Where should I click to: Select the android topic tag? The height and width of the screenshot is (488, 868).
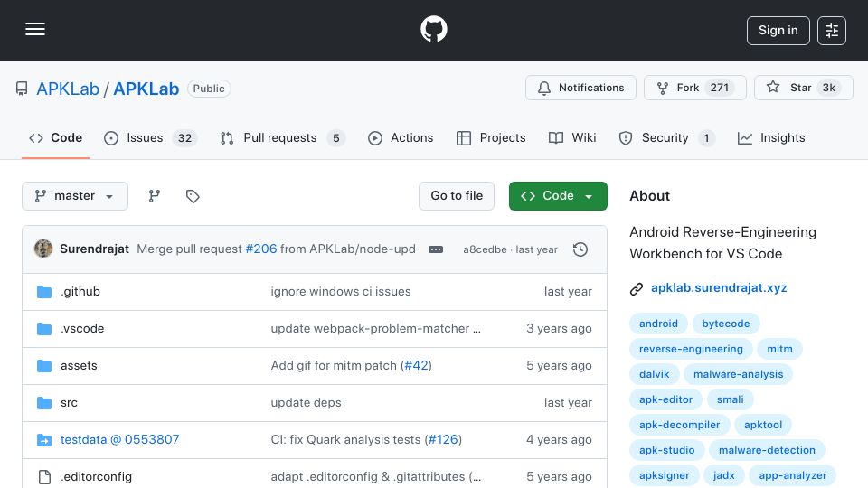tap(658, 324)
